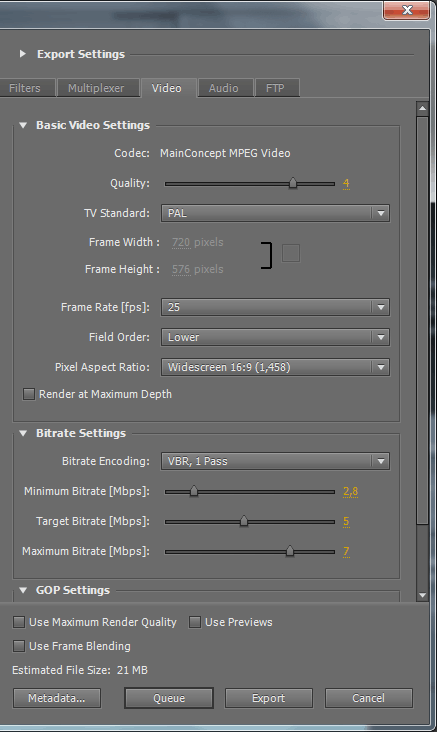Click the Maximum Bitrate value 7
This screenshot has height=732, width=437.
346,551
